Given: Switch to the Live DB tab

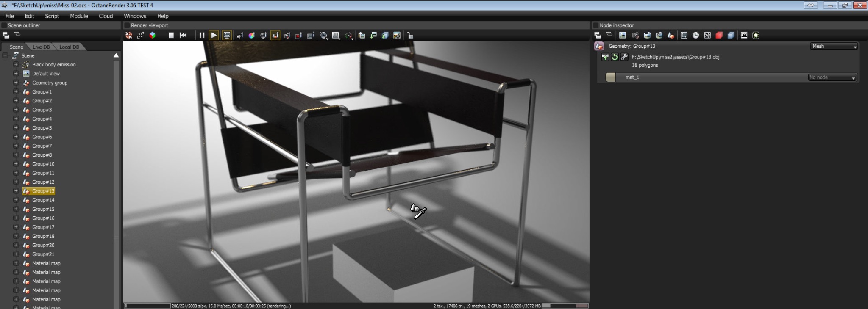Looking at the screenshot, I should [41, 47].
